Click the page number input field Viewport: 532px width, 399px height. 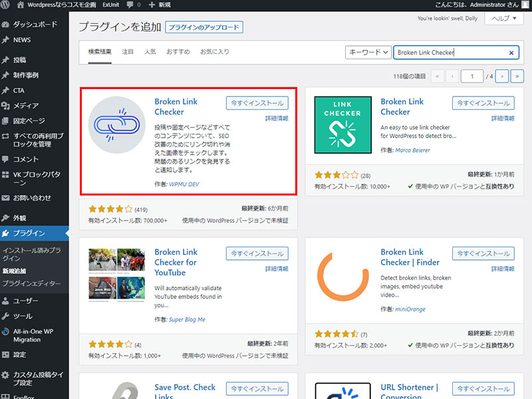point(472,76)
